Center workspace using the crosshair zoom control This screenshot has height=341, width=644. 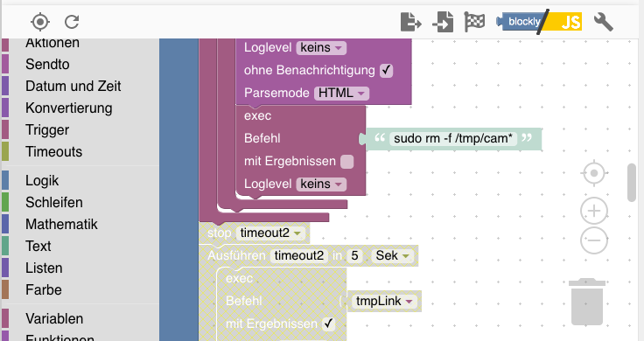pyautogui.click(x=594, y=174)
